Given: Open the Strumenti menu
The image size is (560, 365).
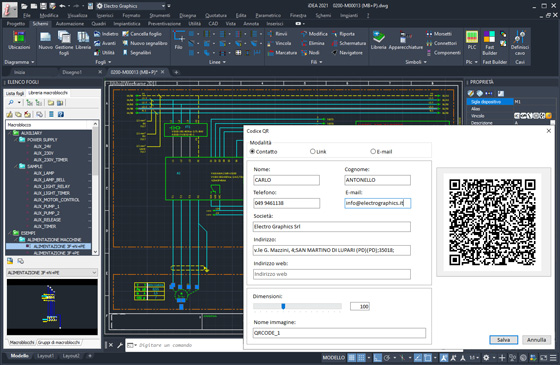Looking at the screenshot, I should [x=160, y=15].
